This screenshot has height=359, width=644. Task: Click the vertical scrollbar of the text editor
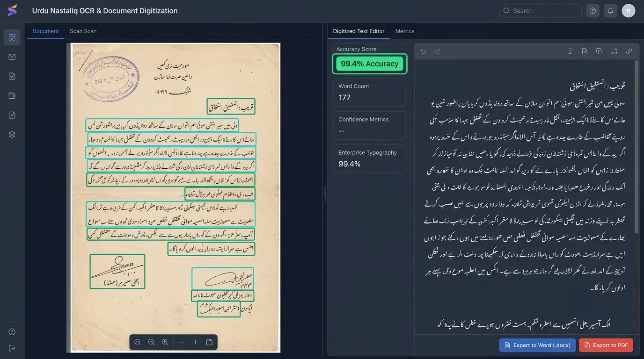point(637,147)
